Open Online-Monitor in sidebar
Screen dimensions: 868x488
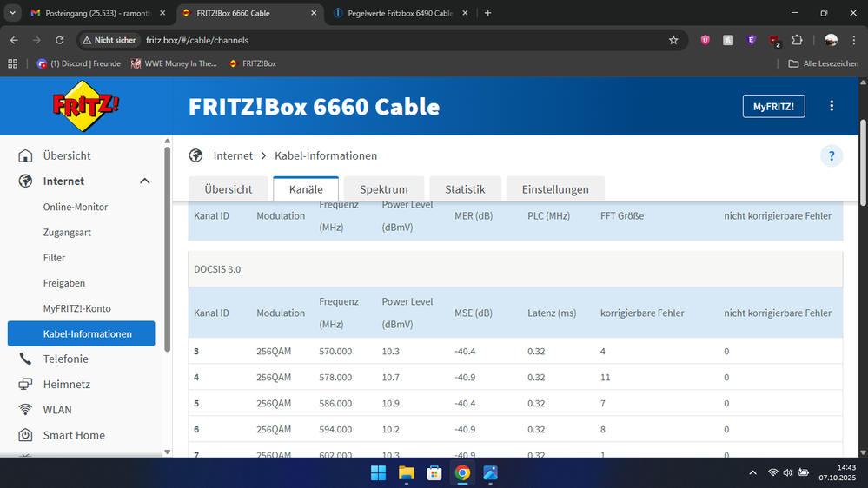click(x=76, y=207)
